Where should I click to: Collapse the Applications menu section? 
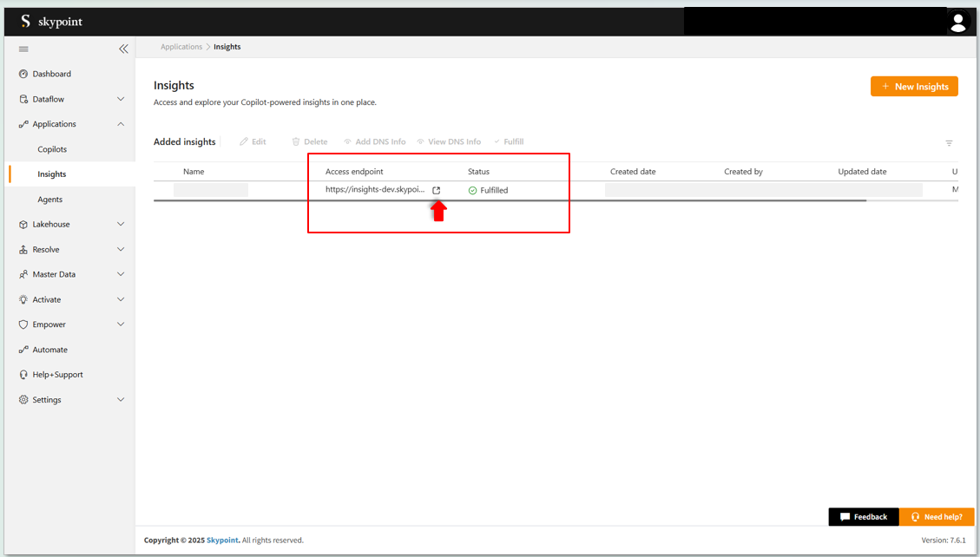pos(121,124)
